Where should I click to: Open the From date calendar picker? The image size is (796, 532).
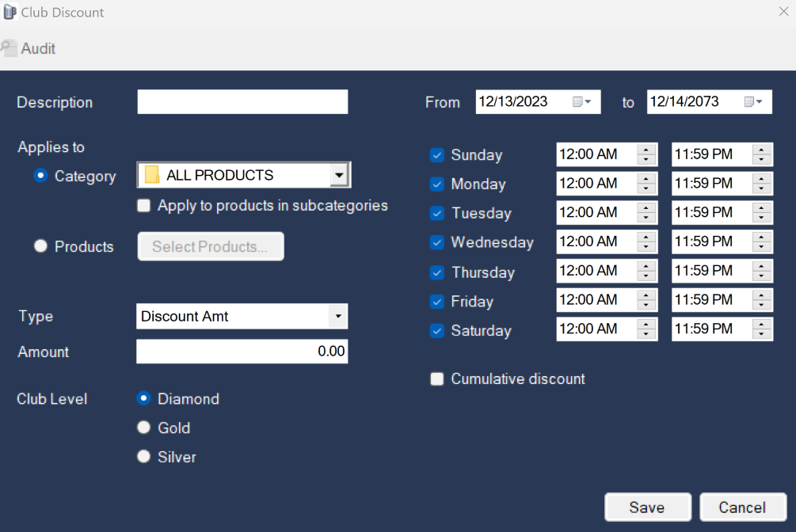582,102
